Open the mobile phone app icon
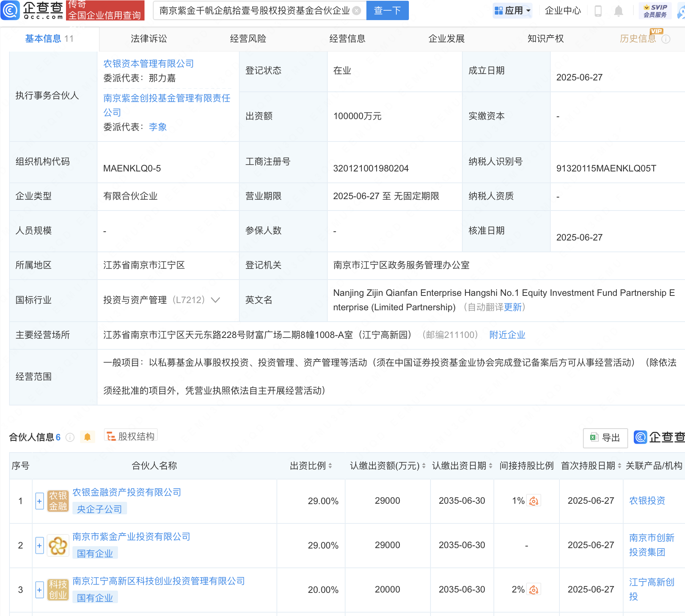 tap(598, 11)
